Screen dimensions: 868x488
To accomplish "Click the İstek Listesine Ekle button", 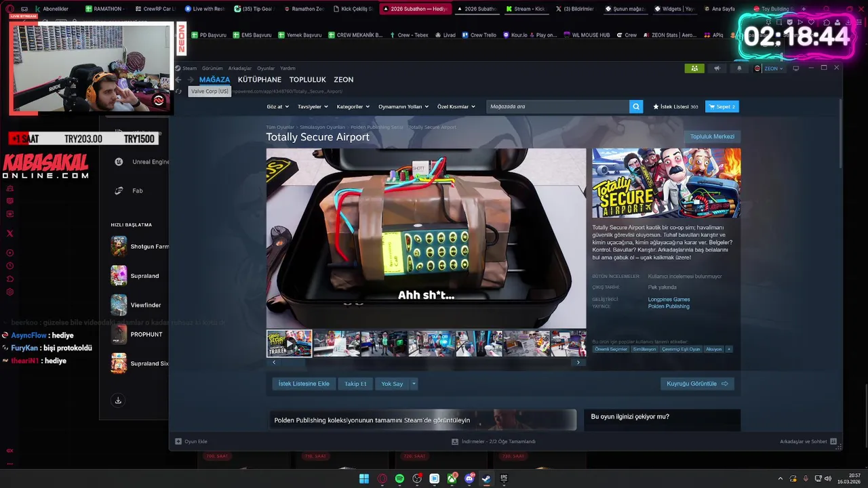I will click(304, 384).
